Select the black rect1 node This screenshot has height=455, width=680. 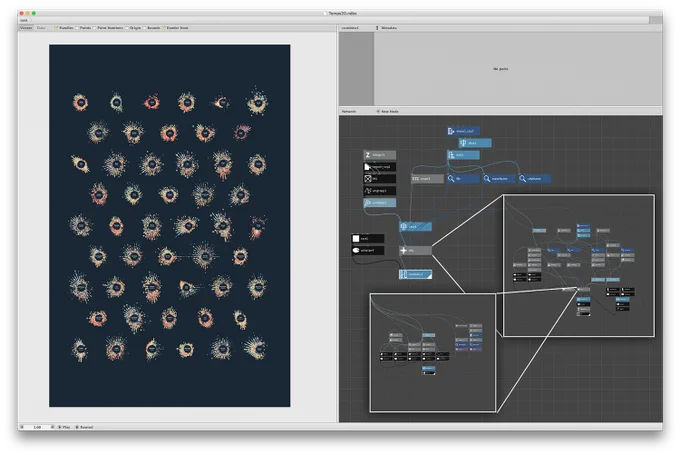click(x=368, y=239)
